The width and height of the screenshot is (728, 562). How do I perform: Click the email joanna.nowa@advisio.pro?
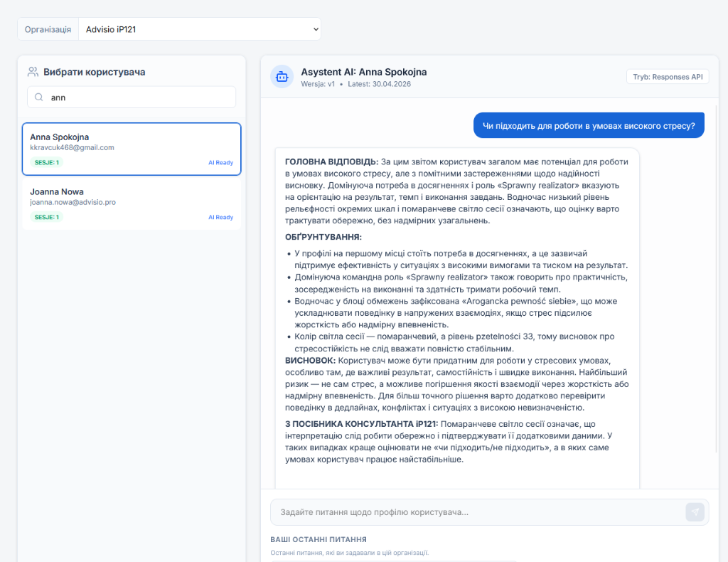73,202
